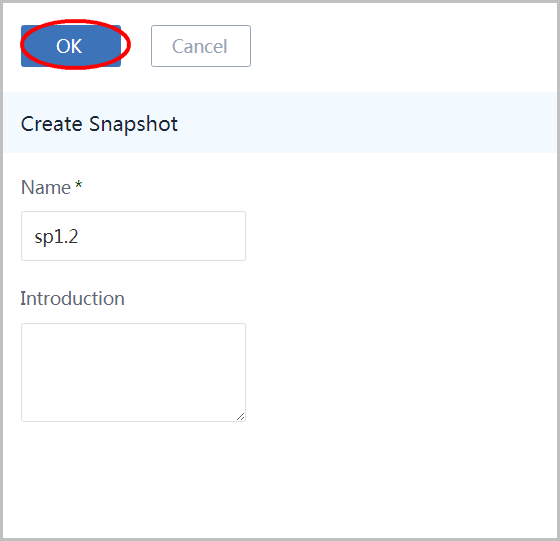Click end of Name field after sp1.2
The height and width of the screenshot is (541, 560).
161,237
